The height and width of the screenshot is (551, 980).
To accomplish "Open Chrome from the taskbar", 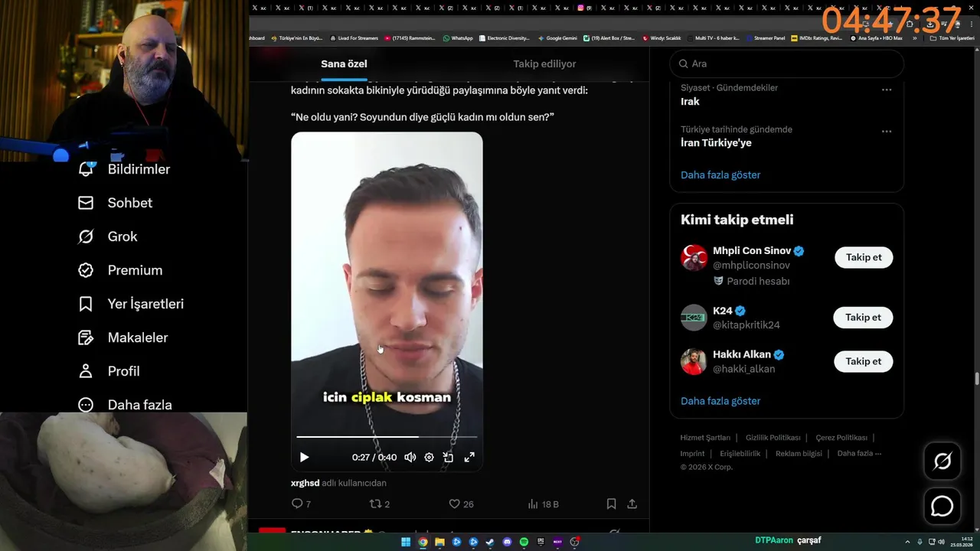I will coord(423,542).
